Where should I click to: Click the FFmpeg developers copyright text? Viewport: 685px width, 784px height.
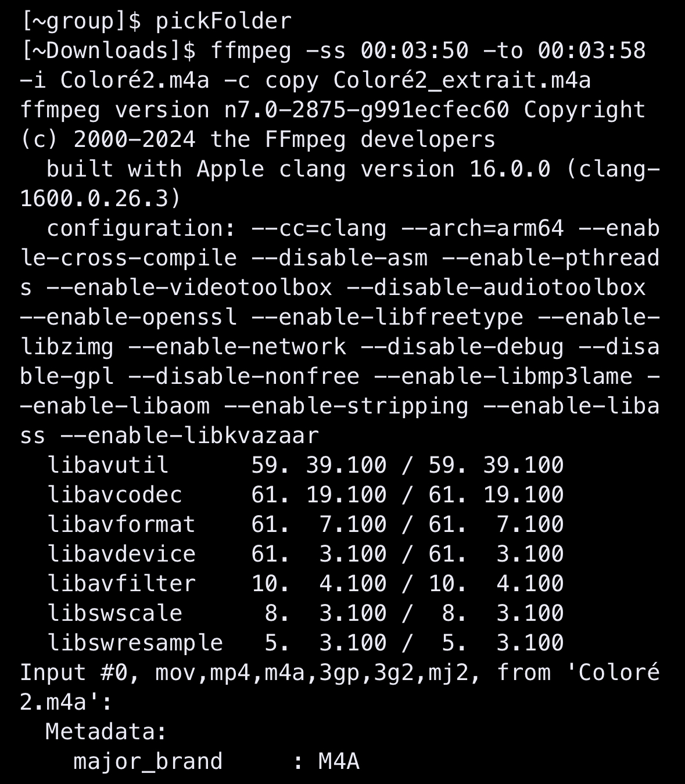pyautogui.click(x=380, y=140)
